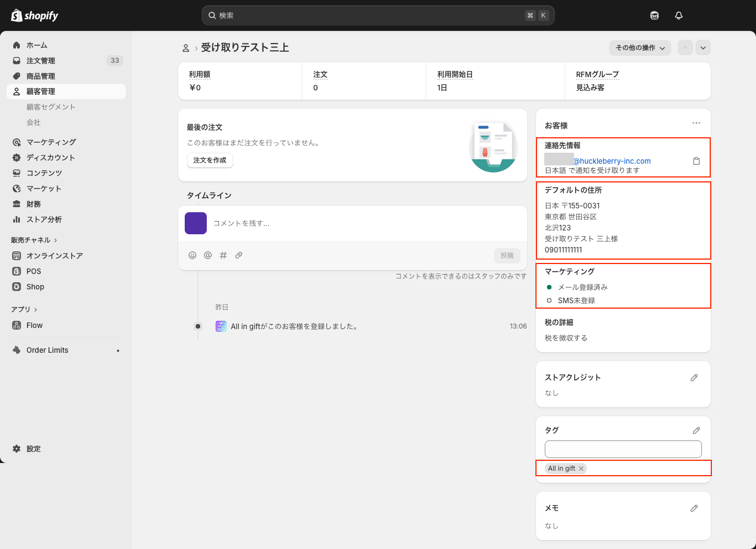Open the Flow app
Viewport: 756px width, 549px height.
point(66,325)
